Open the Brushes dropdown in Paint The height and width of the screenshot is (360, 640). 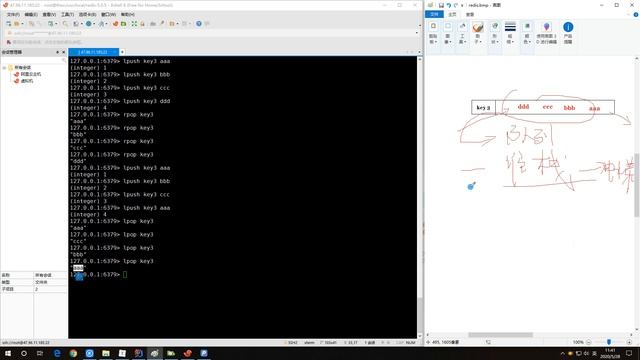[x=478, y=33]
